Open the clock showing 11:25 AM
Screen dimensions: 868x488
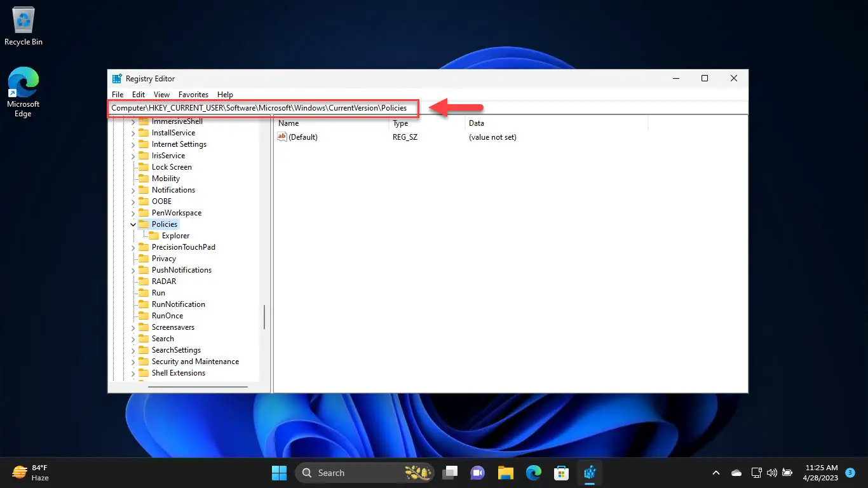point(822,473)
